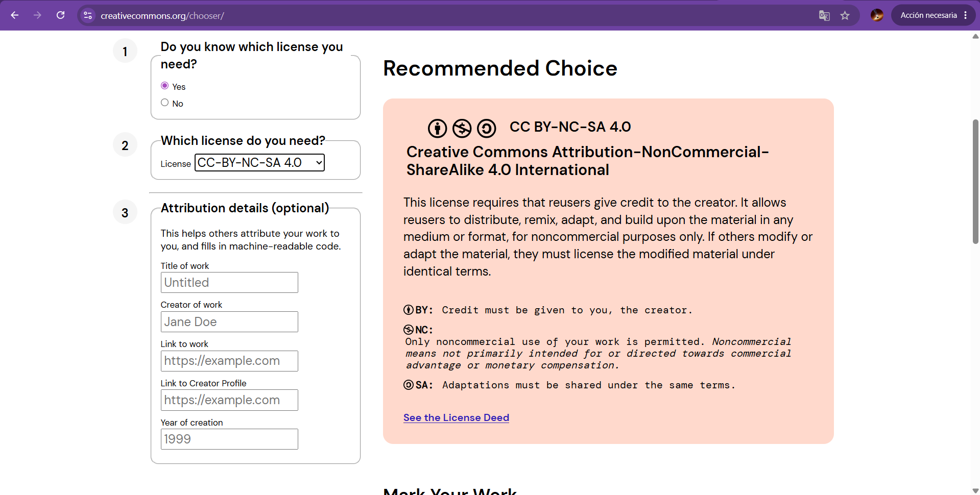Image resolution: width=980 pixels, height=495 pixels.
Task: Click the Title of work input field
Action: click(229, 282)
